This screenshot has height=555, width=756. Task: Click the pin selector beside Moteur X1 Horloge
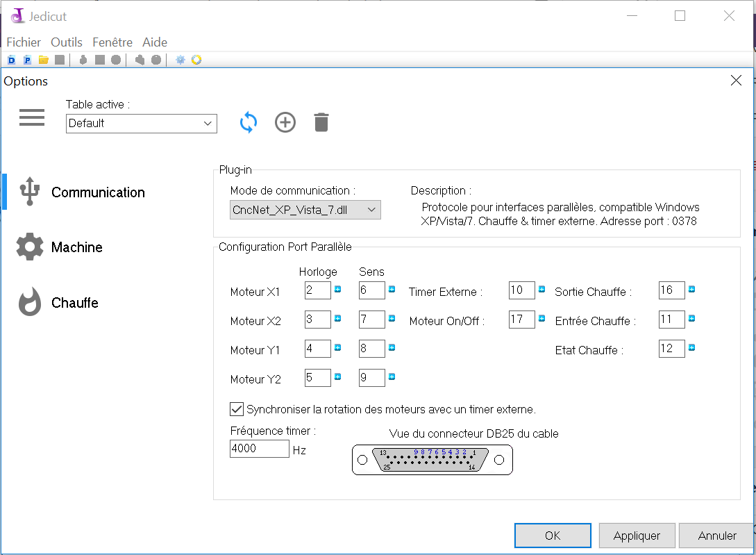click(338, 290)
